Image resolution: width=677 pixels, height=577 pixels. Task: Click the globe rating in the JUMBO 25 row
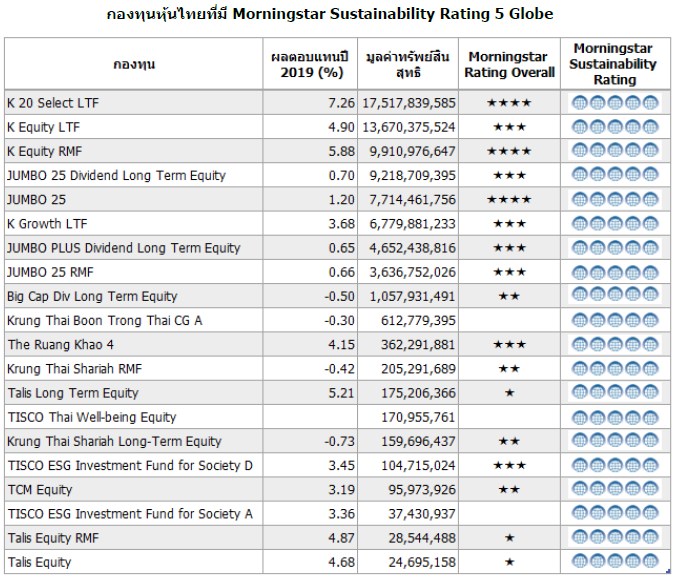point(615,199)
